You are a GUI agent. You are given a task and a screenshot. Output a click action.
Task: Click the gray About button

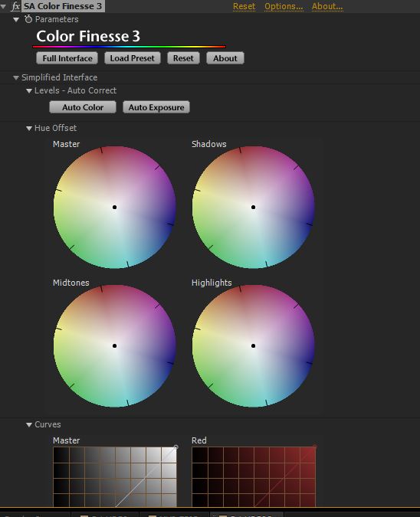pyautogui.click(x=225, y=58)
